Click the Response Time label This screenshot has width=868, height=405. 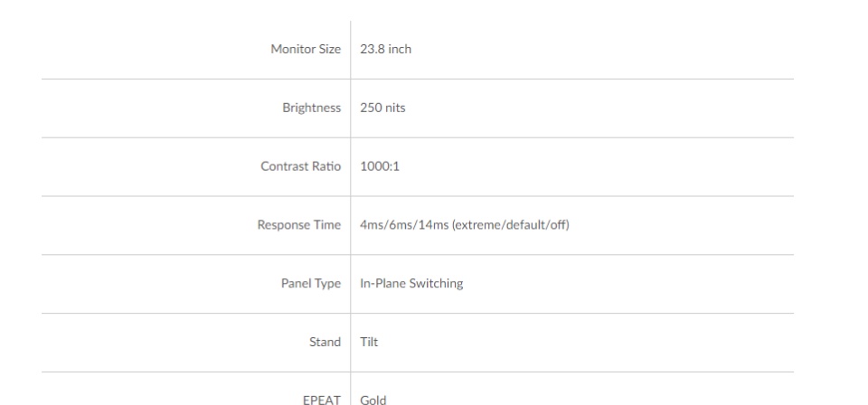point(299,225)
